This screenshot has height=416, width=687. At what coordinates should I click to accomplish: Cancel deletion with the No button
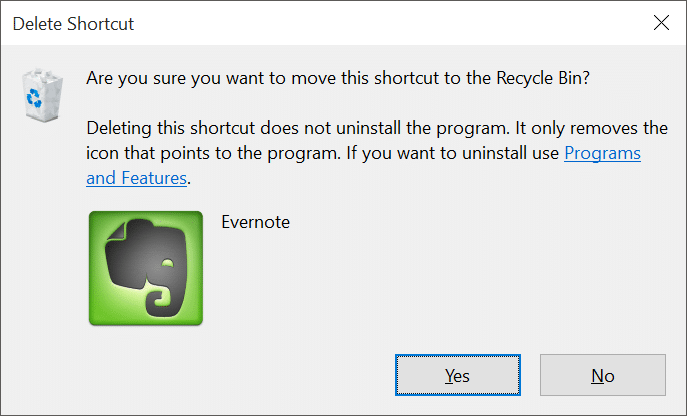pos(603,375)
